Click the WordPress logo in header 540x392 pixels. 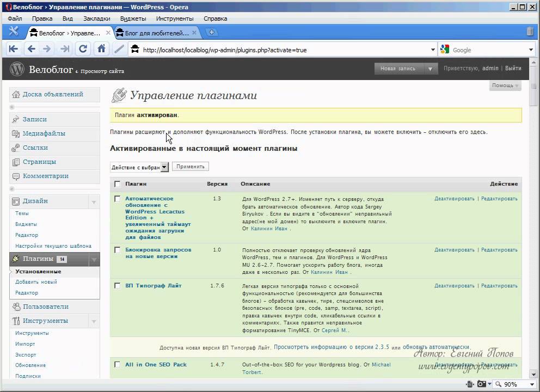17,69
